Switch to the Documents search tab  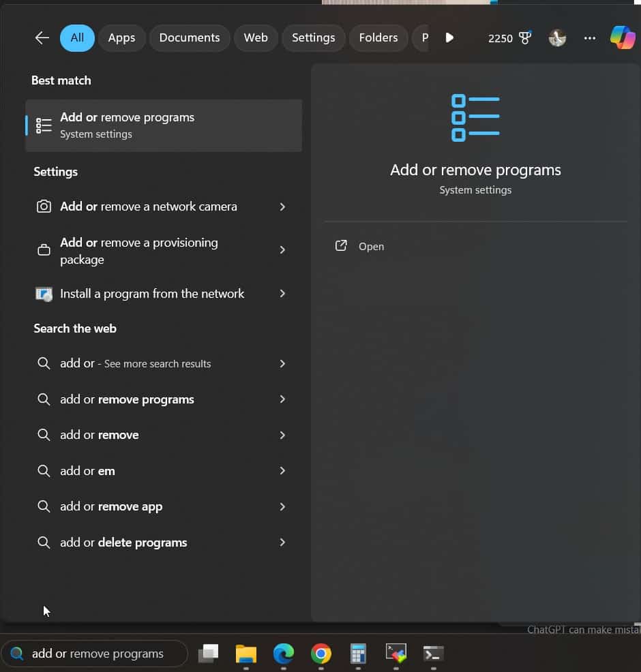click(x=190, y=37)
